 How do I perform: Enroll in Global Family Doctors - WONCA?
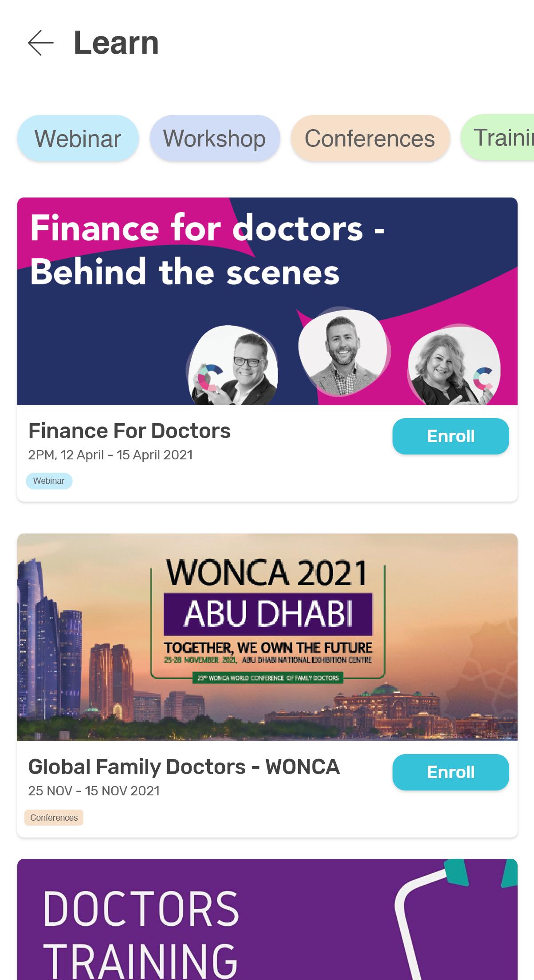pyautogui.click(x=451, y=772)
